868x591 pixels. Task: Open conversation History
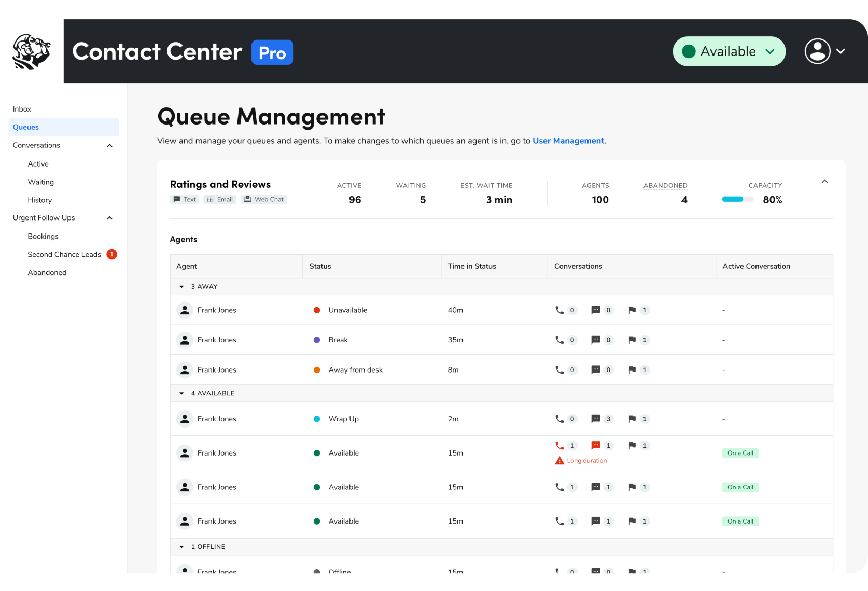(x=40, y=200)
